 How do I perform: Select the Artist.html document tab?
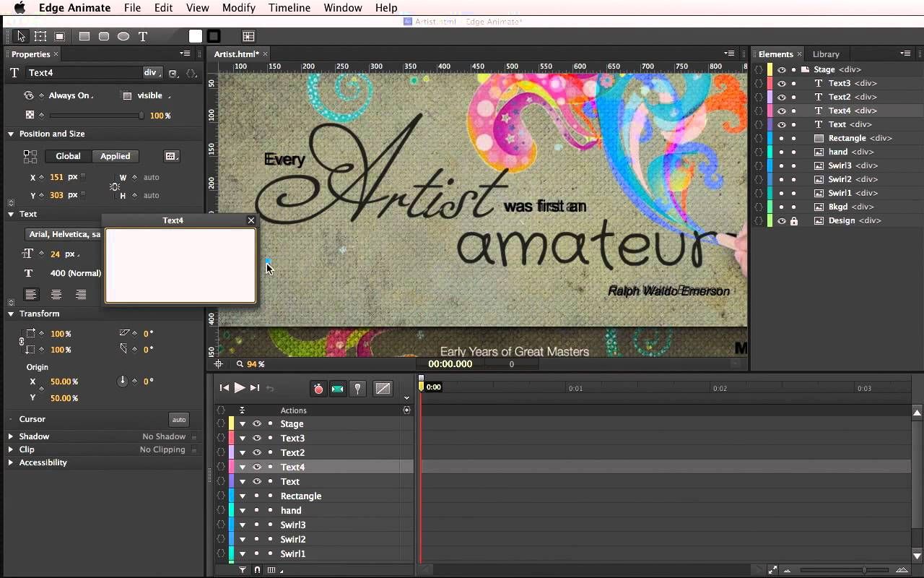point(237,54)
